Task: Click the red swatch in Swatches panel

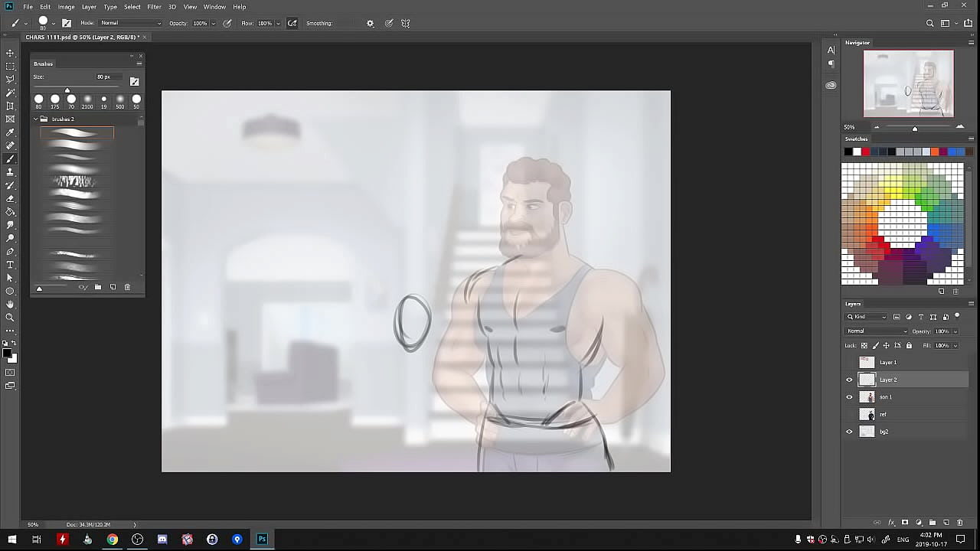Action: pos(866,152)
